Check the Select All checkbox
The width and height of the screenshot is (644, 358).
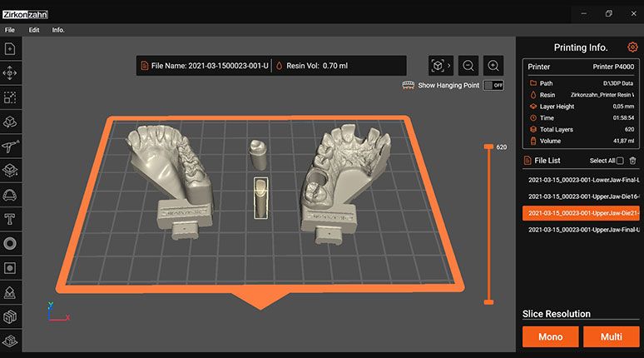[620, 161]
